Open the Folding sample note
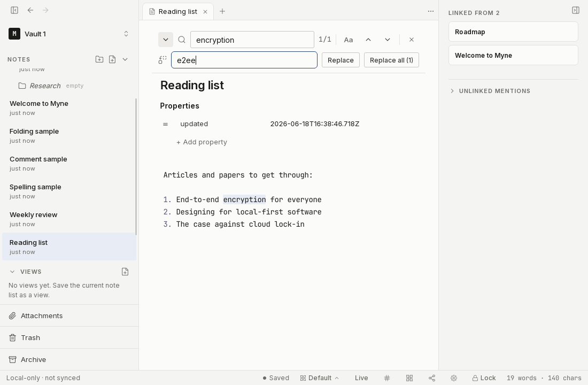 (69, 135)
